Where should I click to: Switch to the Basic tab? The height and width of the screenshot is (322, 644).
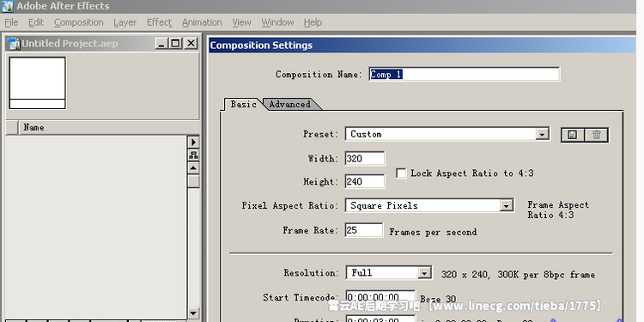click(243, 104)
